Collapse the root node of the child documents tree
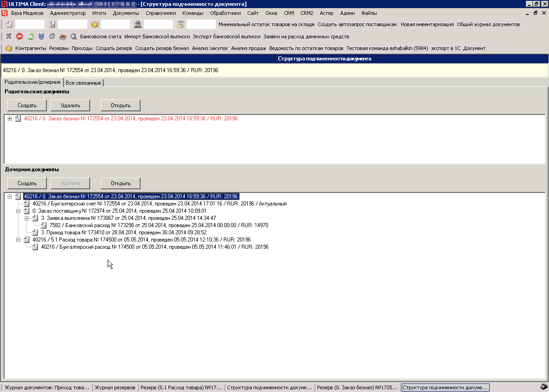The height and width of the screenshot is (392, 549). (10, 196)
